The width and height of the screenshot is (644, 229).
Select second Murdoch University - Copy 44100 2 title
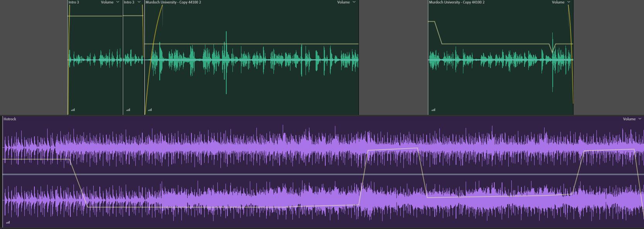(457, 2)
